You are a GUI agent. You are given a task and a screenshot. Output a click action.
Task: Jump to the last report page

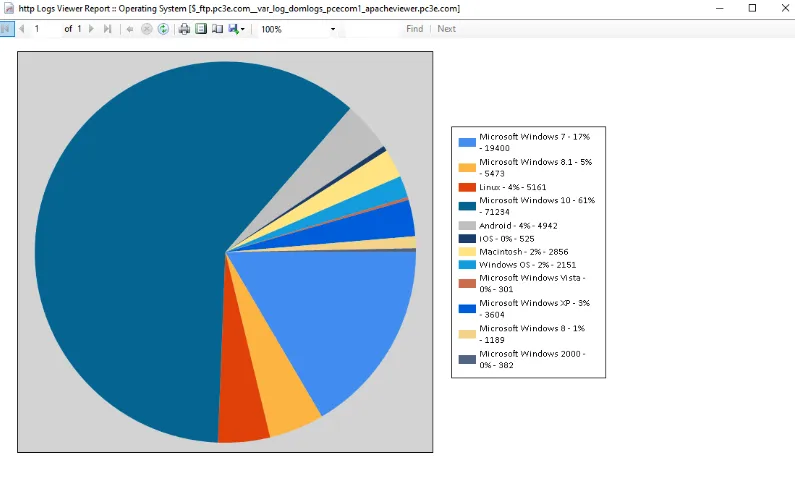(x=107, y=29)
